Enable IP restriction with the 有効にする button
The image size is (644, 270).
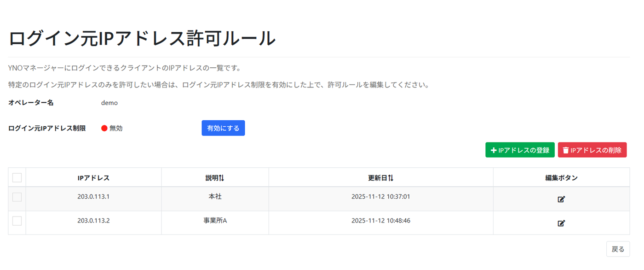pos(223,128)
